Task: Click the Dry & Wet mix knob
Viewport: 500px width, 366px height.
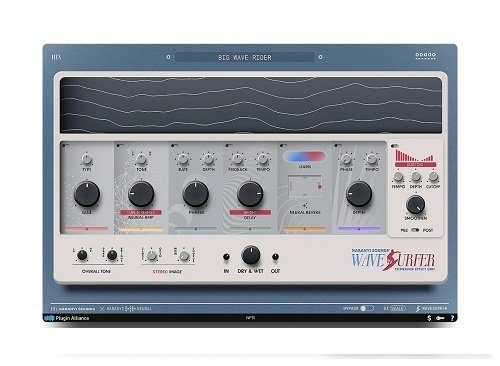Action: (x=251, y=255)
